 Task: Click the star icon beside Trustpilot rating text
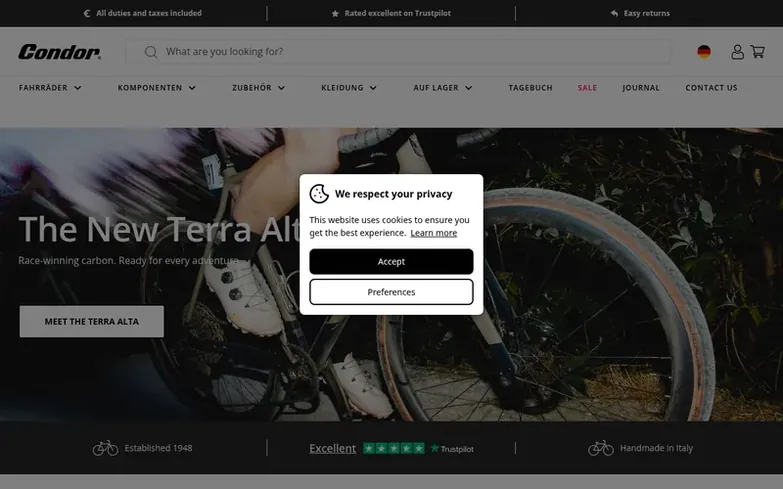[x=335, y=13]
